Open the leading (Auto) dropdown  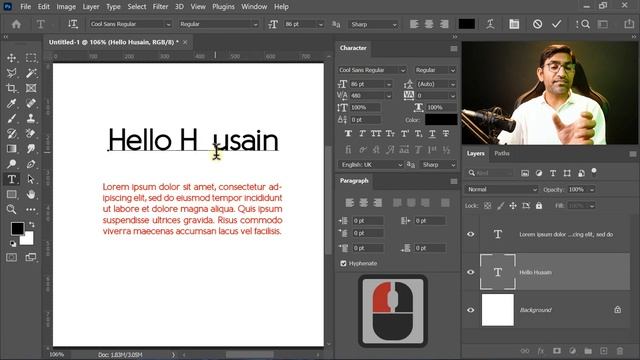click(453, 84)
